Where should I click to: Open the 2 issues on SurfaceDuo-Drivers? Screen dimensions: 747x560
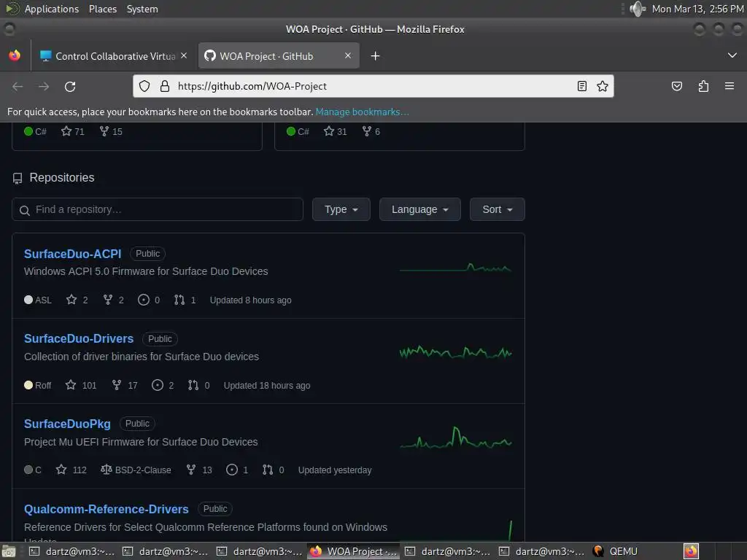click(163, 385)
